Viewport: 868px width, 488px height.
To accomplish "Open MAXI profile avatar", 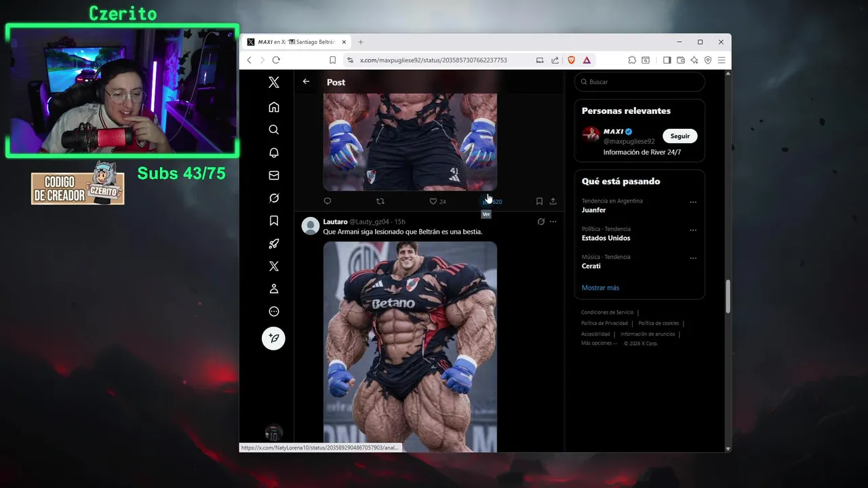I will tap(590, 135).
